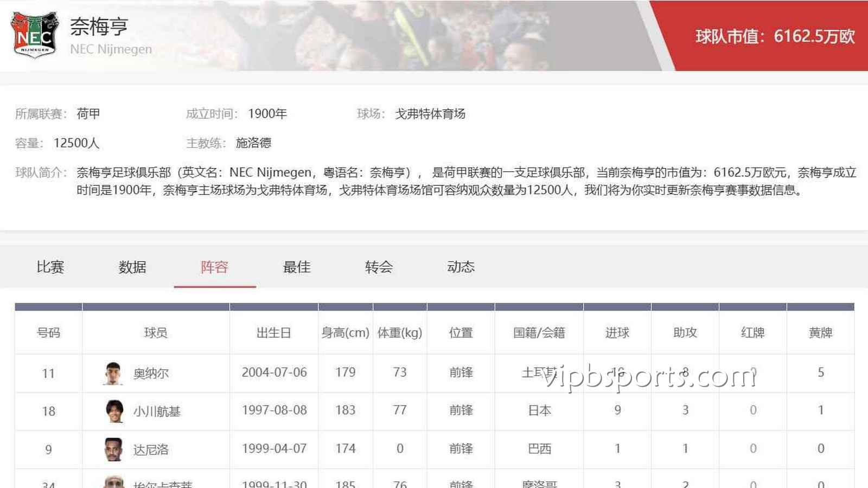The image size is (868, 488).
Task: Click jersey number 18
Action: coord(48,412)
